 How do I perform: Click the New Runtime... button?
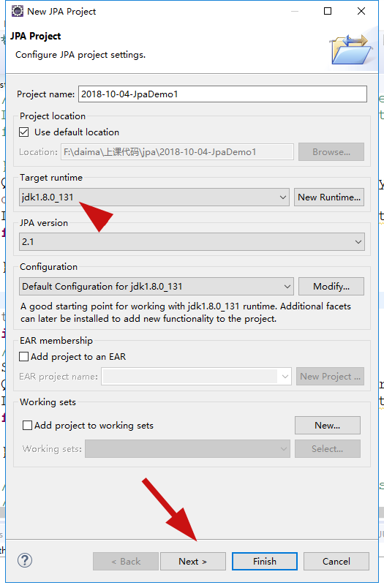tap(329, 197)
